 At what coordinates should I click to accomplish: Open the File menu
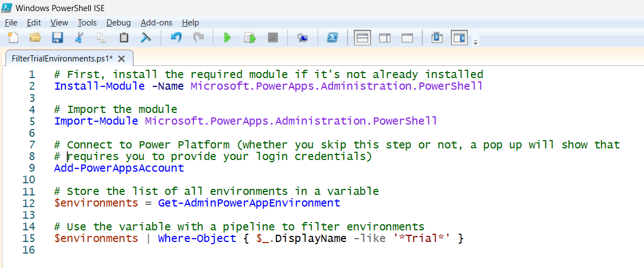(x=11, y=23)
